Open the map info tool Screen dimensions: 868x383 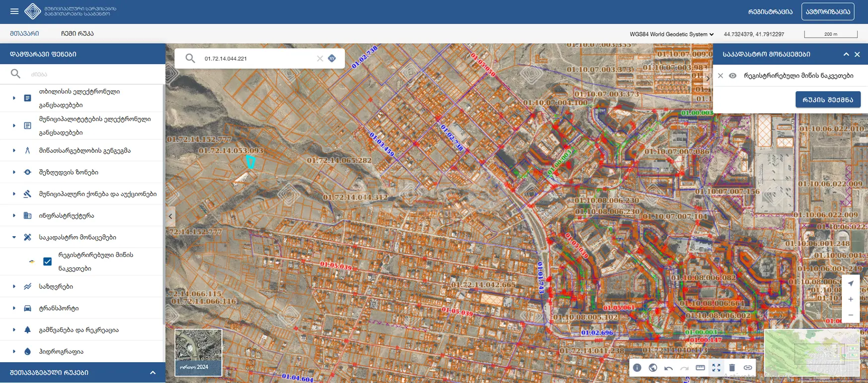coord(637,368)
